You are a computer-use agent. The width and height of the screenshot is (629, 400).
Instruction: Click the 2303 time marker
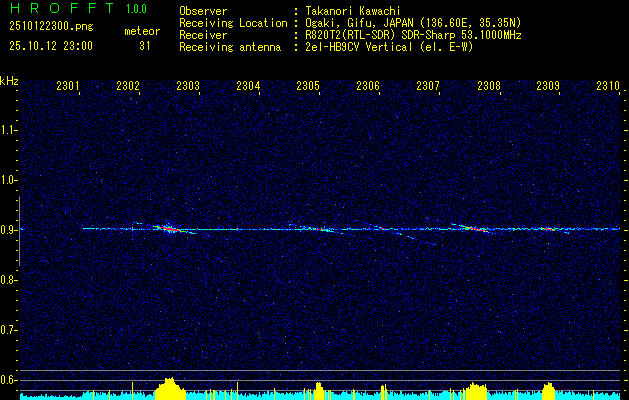click(x=188, y=85)
